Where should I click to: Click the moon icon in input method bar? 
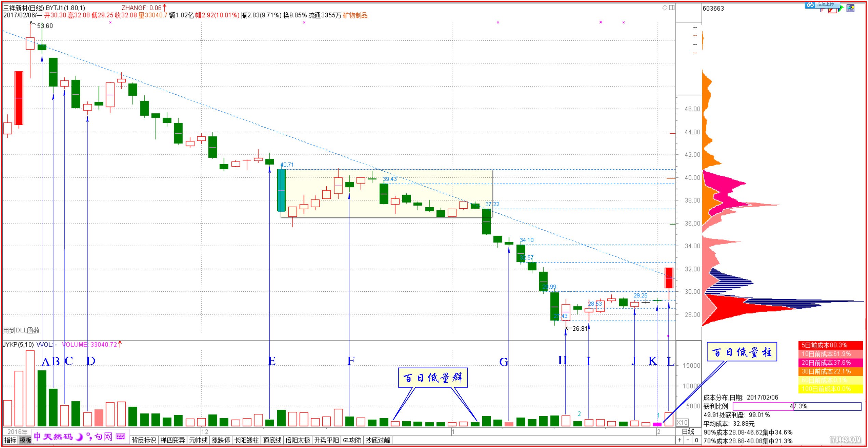coord(79,437)
